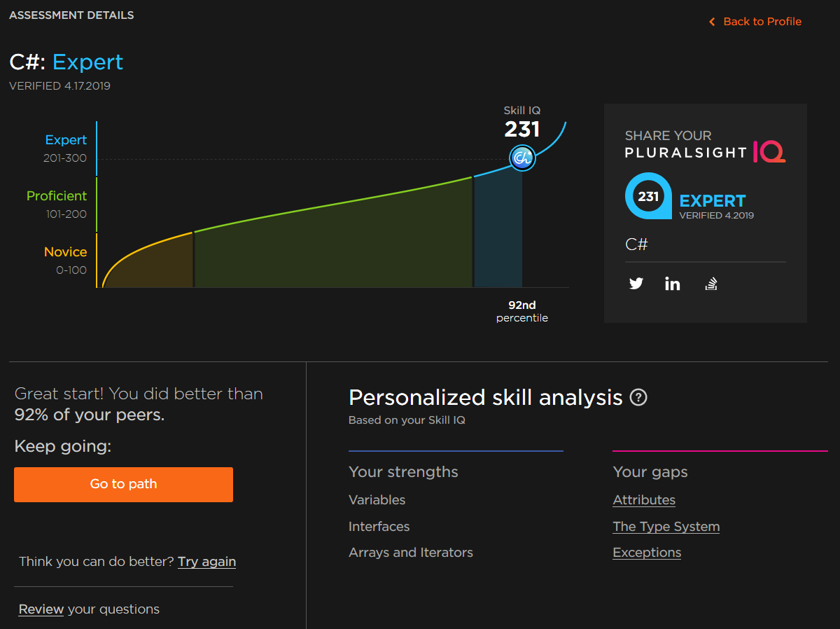This screenshot has width=840, height=629.
Task: Click the Go to path button
Action: click(x=123, y=484)
